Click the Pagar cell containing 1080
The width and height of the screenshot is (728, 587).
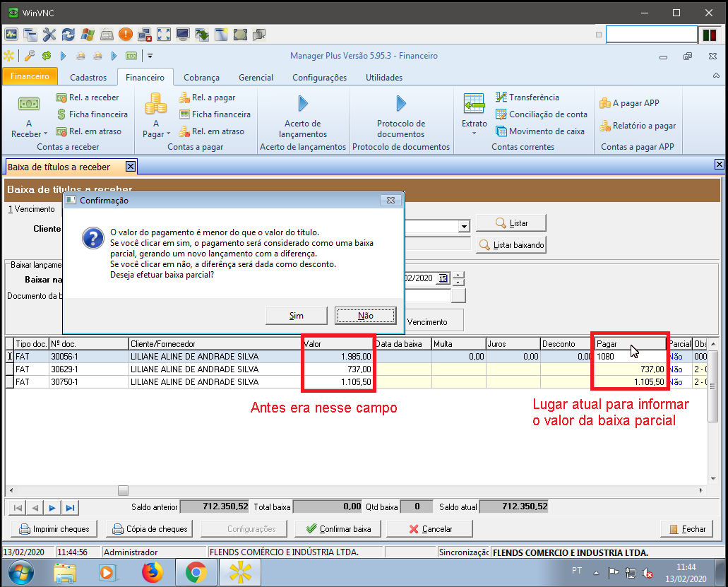click(628, 357)
